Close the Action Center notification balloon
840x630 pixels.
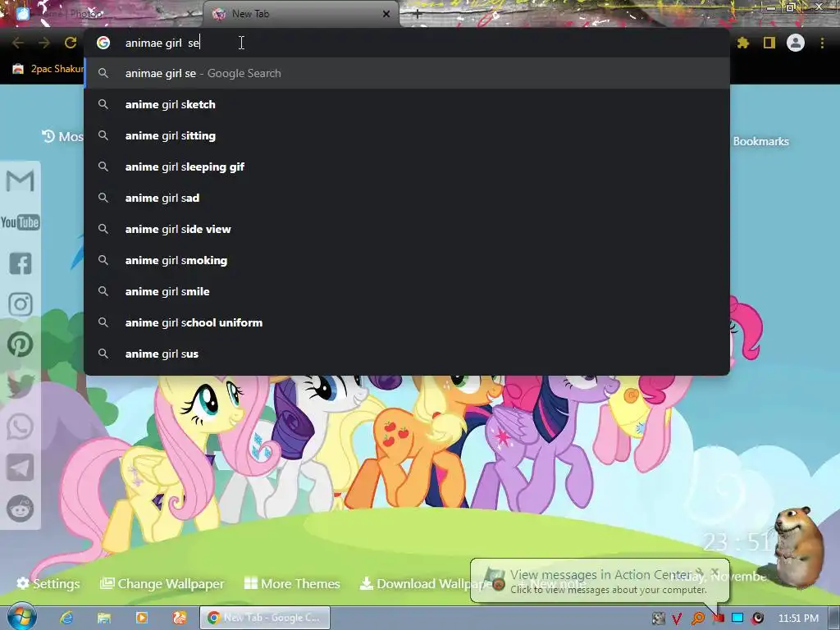click(x=714, y=572)
